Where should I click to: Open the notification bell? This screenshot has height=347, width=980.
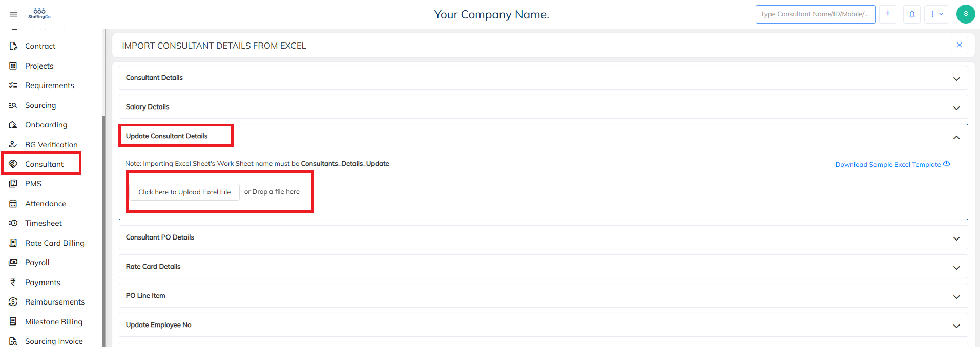click(912, 14)
